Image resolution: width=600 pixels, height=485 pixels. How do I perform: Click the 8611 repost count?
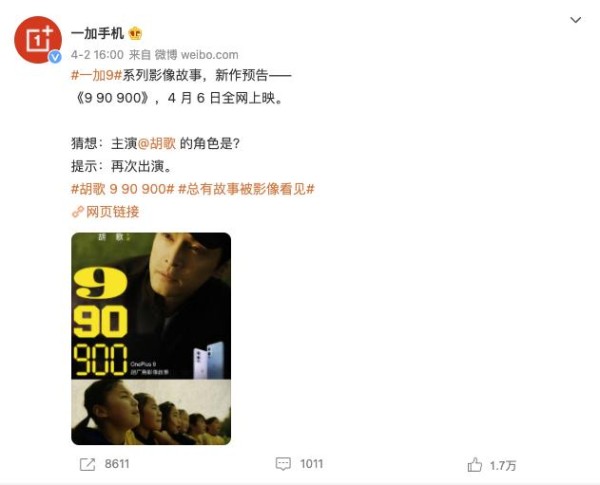[x=117, y=464]
